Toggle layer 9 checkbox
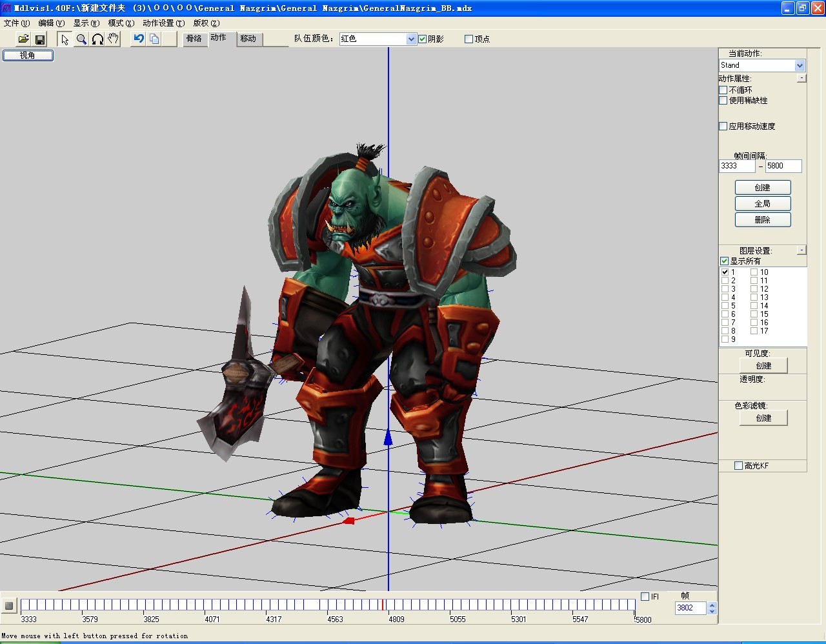Image resolution: width=826 pixels, height=644 pixels. click(x=725, y=339)
